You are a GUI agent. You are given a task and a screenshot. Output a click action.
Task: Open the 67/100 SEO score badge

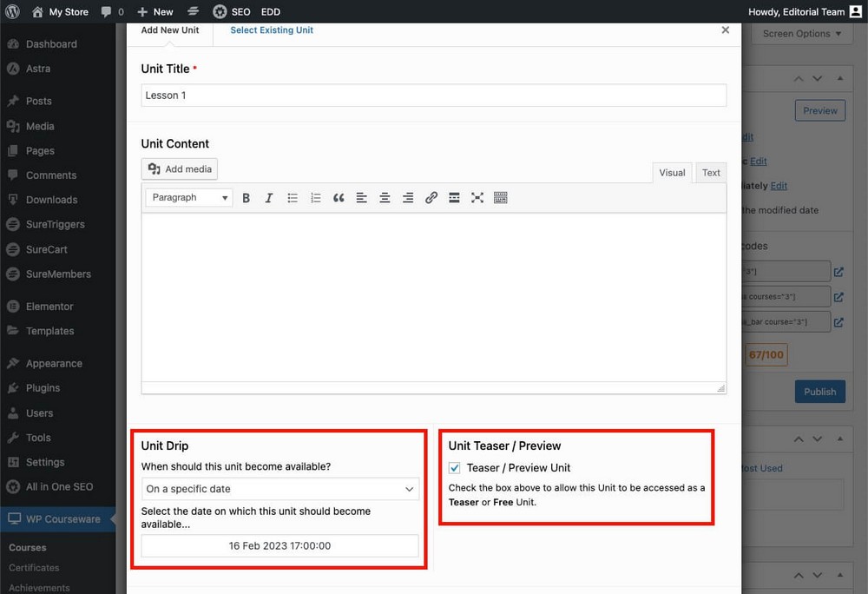(x=766, y=355)
